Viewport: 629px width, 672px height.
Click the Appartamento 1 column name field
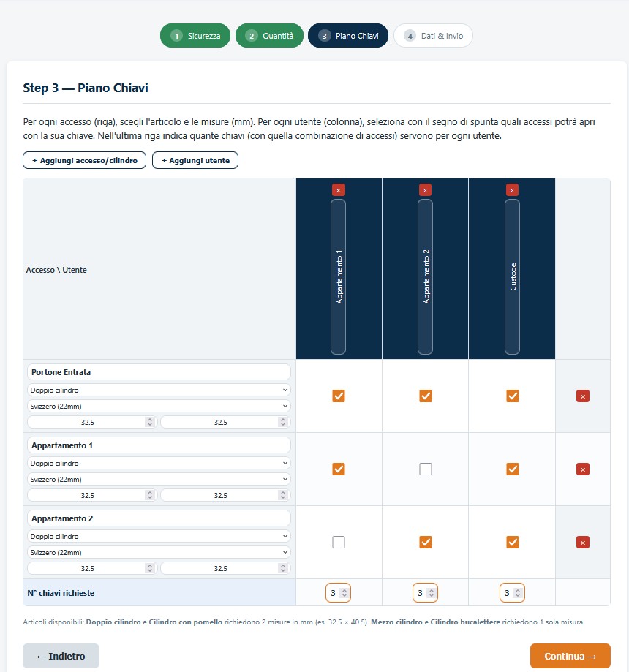(x=339, y=277)
